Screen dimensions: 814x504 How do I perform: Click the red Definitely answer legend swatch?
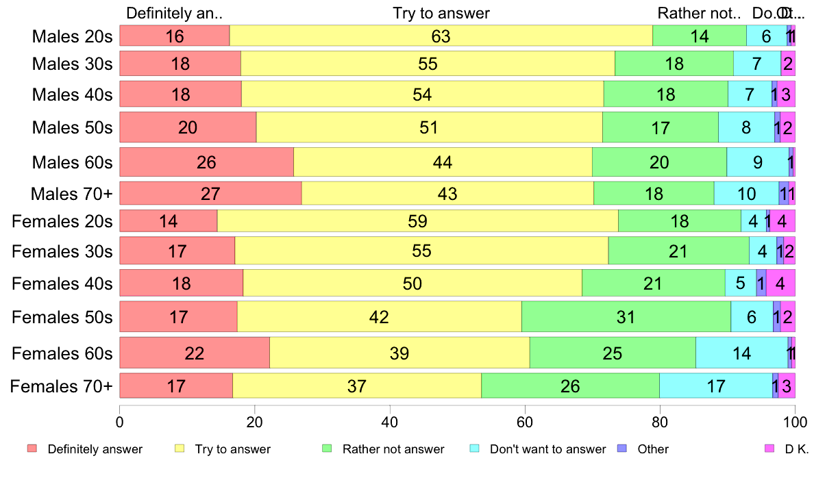click(x=32, y=449)
